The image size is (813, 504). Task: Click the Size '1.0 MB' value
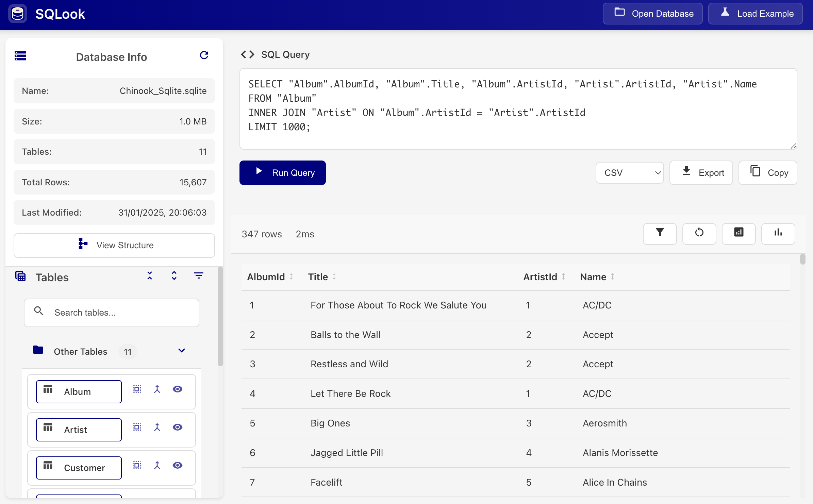click(x=193, y=121)
